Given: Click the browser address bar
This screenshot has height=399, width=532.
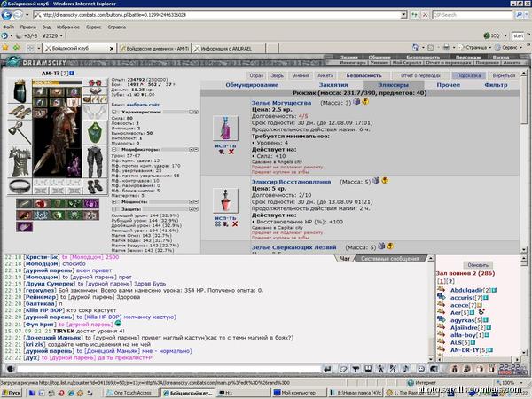Looking at the screenshot, I should [x=217, y=15].
